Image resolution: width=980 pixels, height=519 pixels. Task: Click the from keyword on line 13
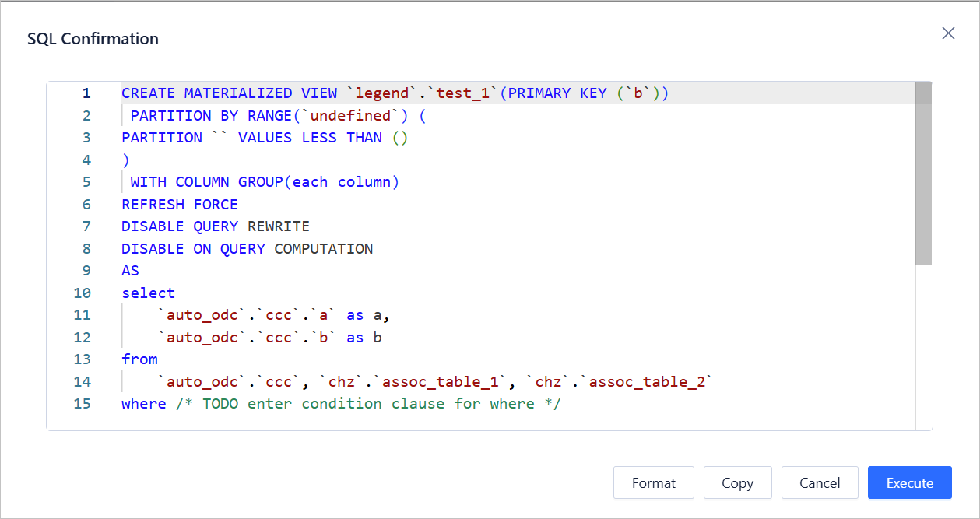139,359
